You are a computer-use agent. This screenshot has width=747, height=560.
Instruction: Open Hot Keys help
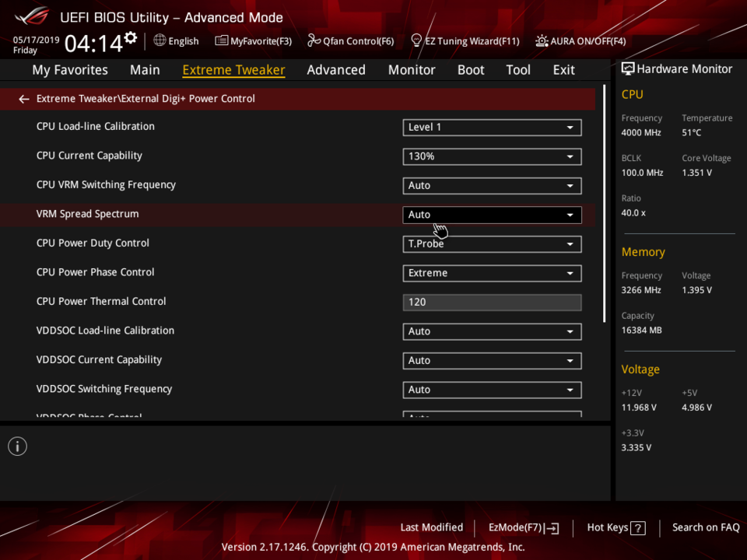pos(616,527)
